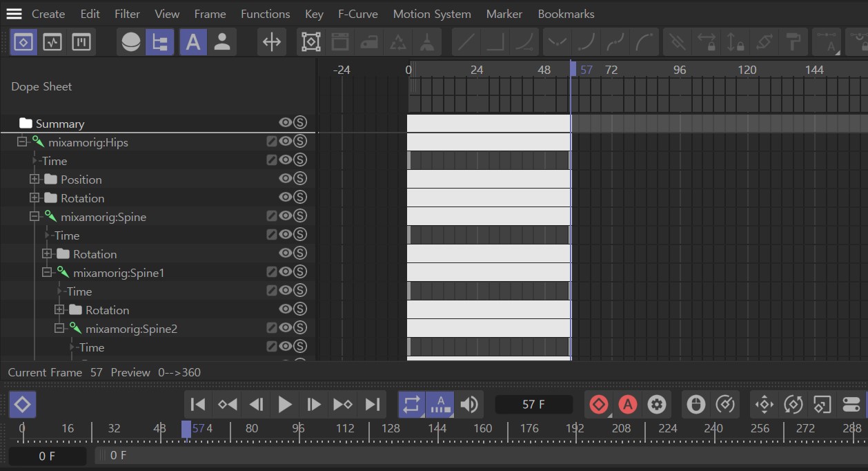Click the person silhouette icon in toolbar
The image size is (868, 471).
point(222,42)
